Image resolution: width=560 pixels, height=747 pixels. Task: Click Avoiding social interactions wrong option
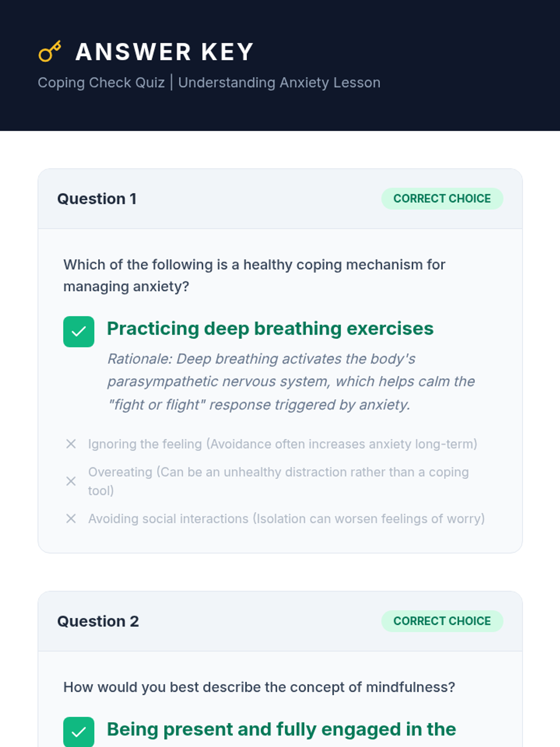click(x=286, y=519)
